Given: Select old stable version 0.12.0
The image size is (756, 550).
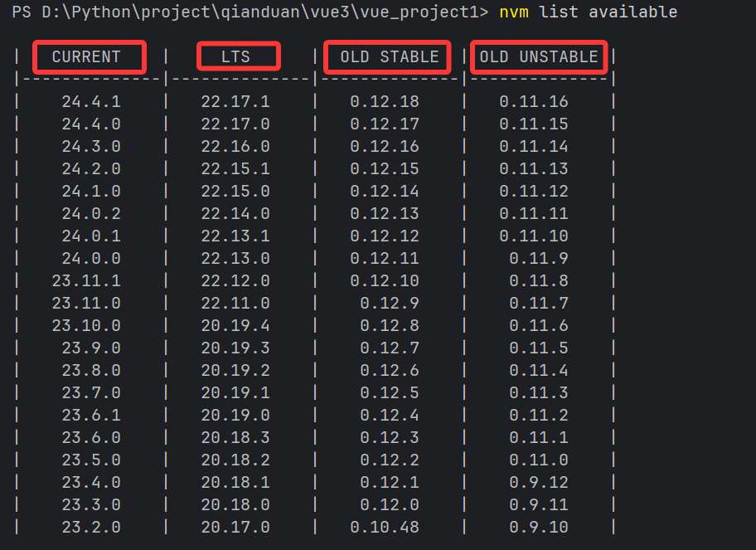Looking at the screenshot, I should tap(390, 504).
